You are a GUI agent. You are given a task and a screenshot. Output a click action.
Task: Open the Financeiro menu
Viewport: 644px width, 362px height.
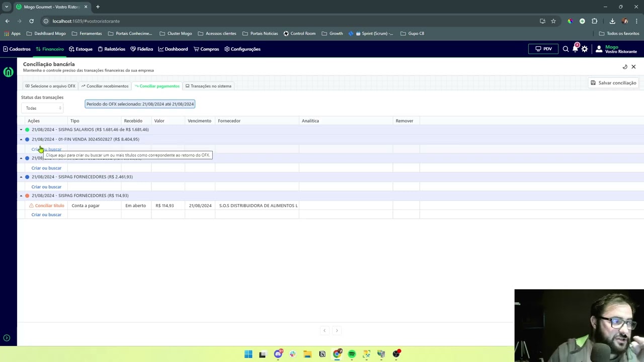coord(50,49)
